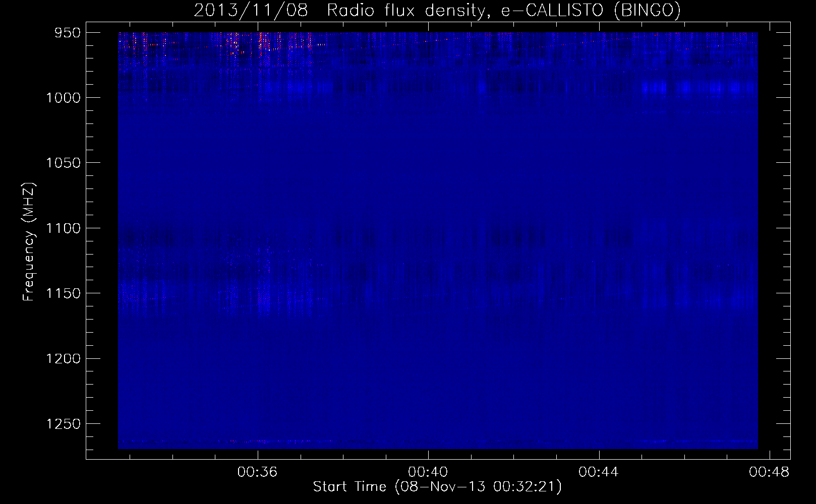
Task: Click the 'Start Time (08-Nov-13 00:32:21)' caption
Action: click(x=437, y=487)
